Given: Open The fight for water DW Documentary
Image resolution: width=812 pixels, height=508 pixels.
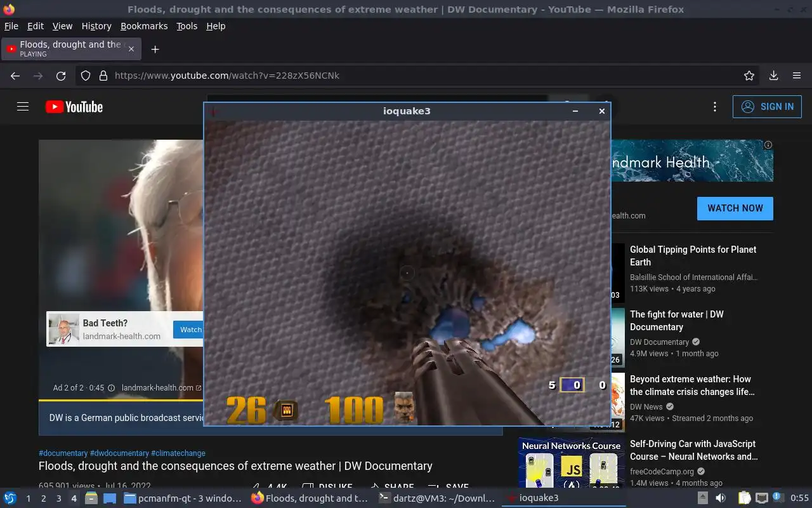Looking at the screenshot, I should click(x=677, y=321).
